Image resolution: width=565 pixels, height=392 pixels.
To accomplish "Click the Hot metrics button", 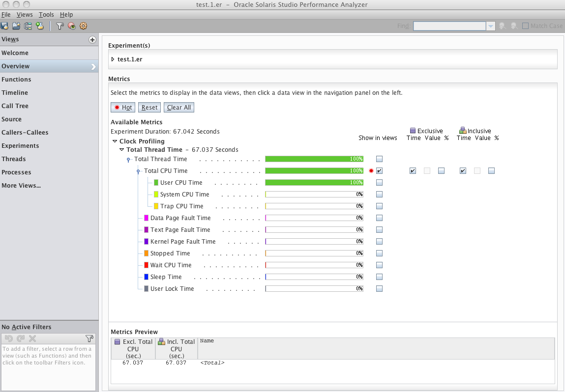I will (x=123, y=107).
